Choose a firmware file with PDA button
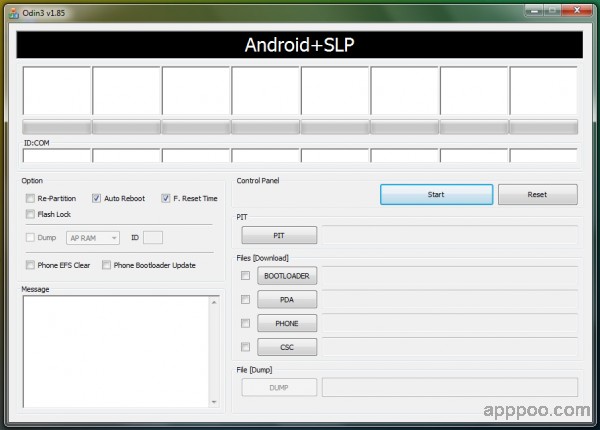 pos(287,300)
